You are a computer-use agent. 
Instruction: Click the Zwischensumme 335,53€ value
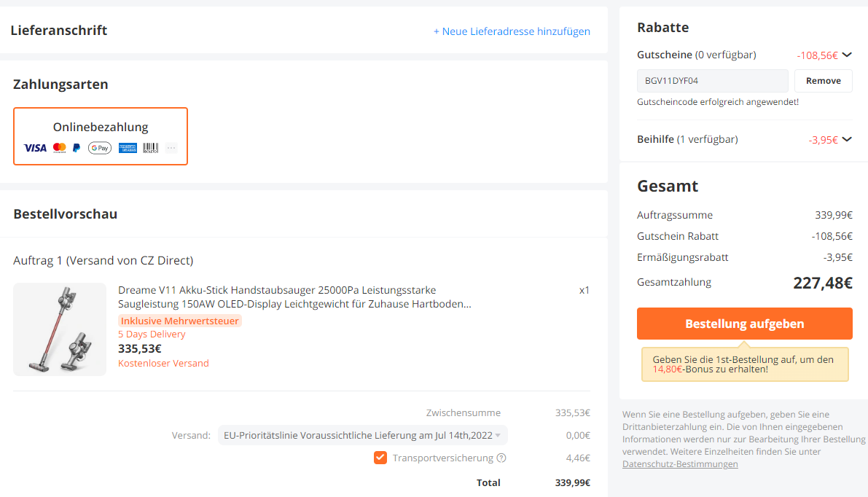point(573,413)
